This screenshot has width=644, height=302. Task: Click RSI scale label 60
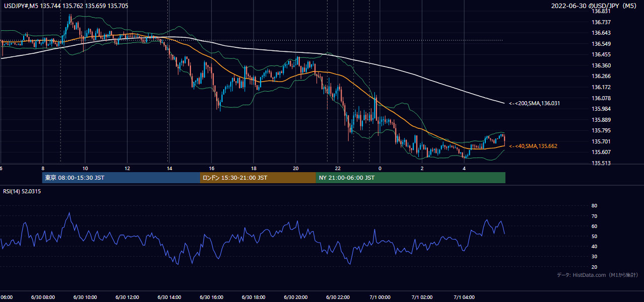click(x=594, y=226)
